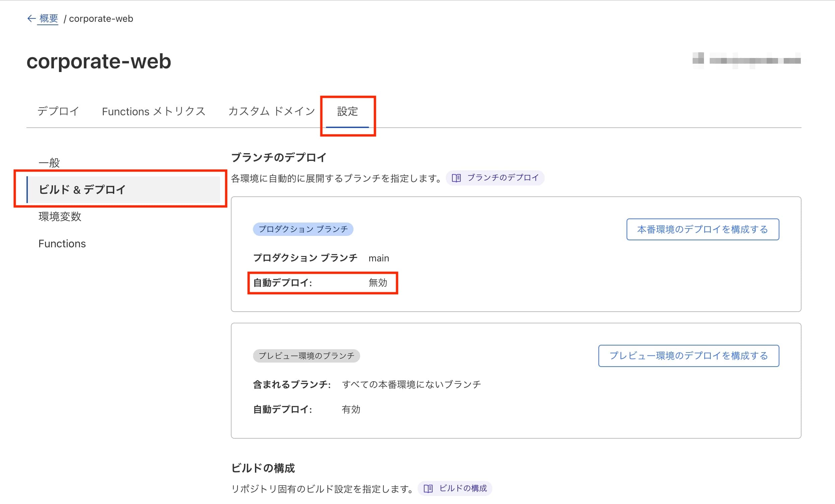Click the book icon on ビルドの構成 badge
835x504 pixels.
click(428, 488)
